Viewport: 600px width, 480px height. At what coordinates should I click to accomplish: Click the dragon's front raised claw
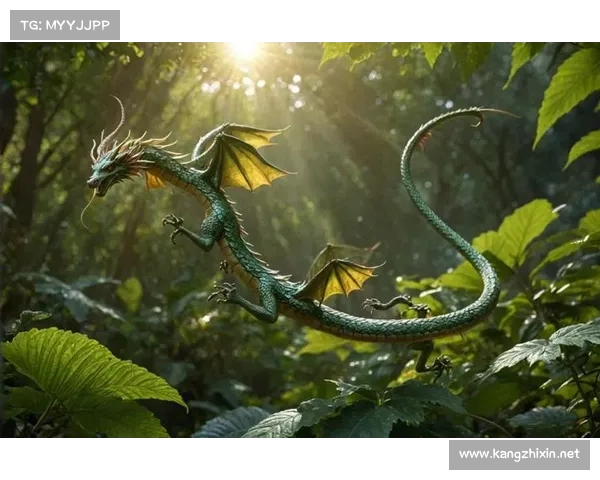point(174,225)
